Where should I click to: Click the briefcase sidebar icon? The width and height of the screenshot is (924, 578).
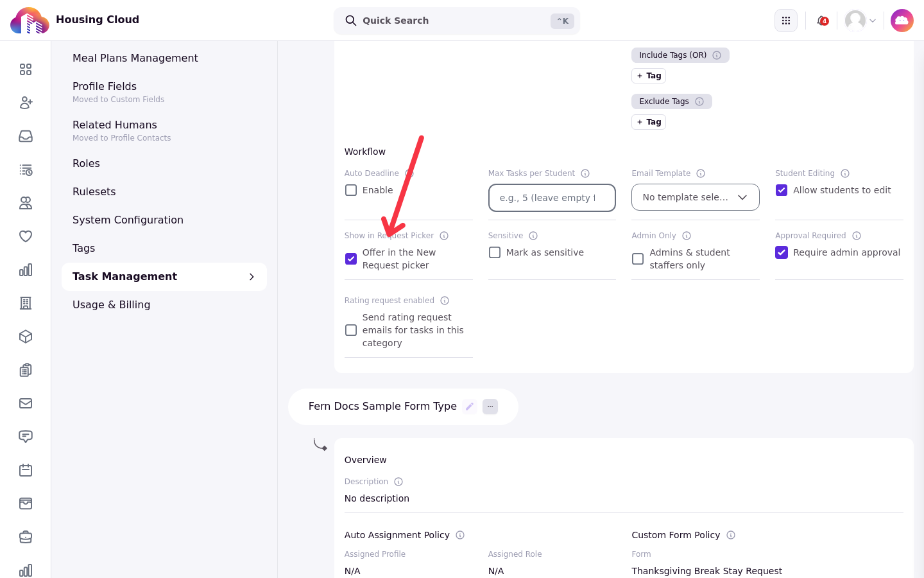[x=26, y=537]
